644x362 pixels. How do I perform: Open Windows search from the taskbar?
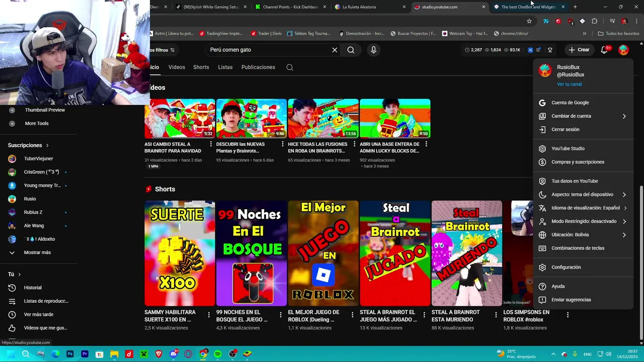pyautogui.click(x=26, y=354)
